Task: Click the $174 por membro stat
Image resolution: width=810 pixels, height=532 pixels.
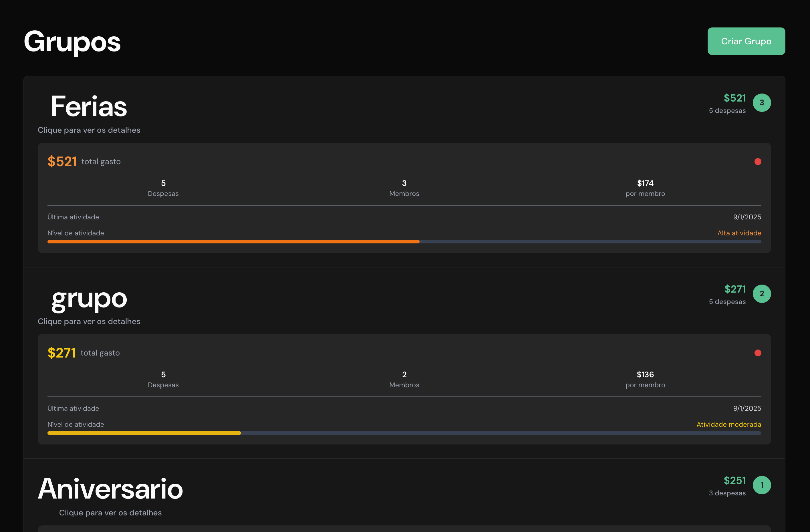Action: (645, 188)
